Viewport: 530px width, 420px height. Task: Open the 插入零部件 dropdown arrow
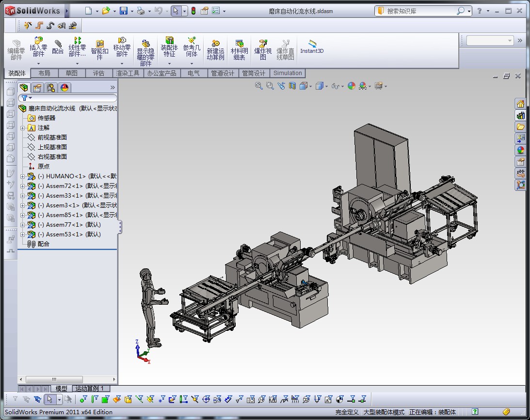[38, 63]
